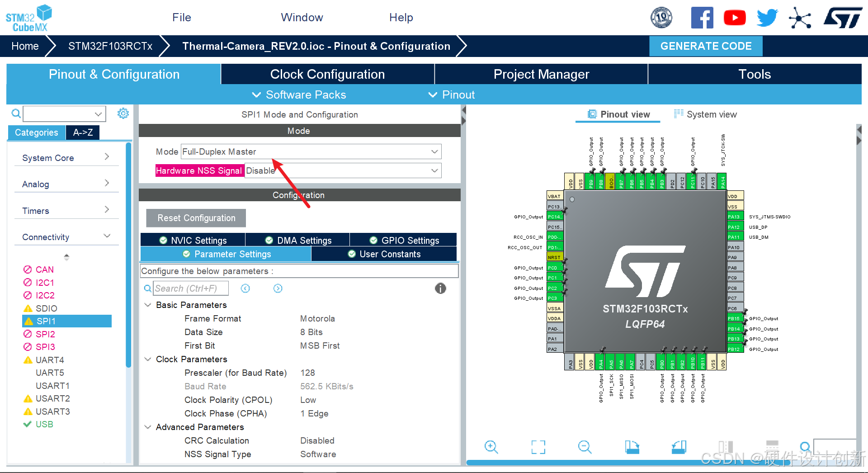Open the NVIC Settings tab

(x=193, y=240)
